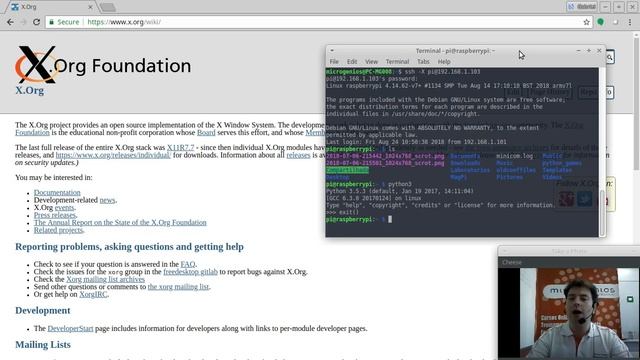The height and width of the screenshot is (360, 640).
Task: Reload the X.Org page
Action: [x=36, y=22]
